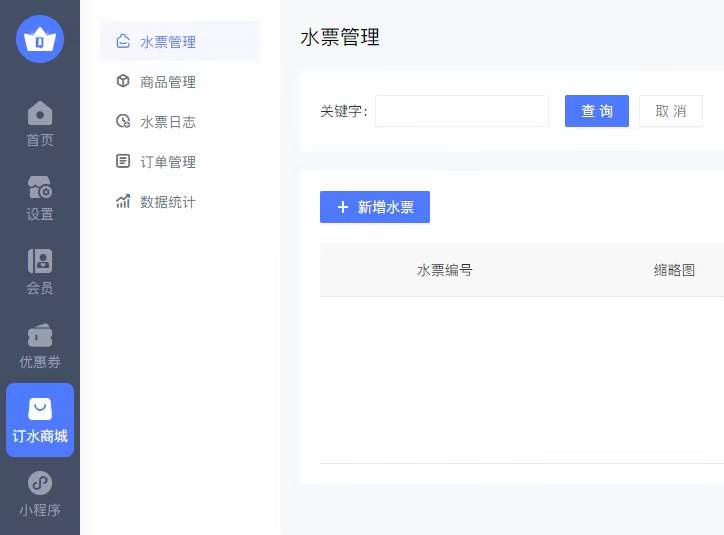Viewport: 724px width, 535px height.
Task: Open 订单管理 in the submenu
Action: click(168, 162)
